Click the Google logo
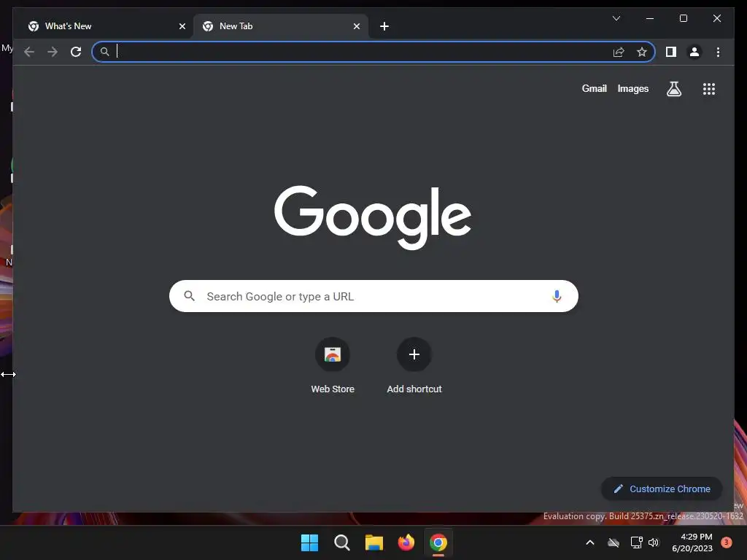 pos(373,217)
